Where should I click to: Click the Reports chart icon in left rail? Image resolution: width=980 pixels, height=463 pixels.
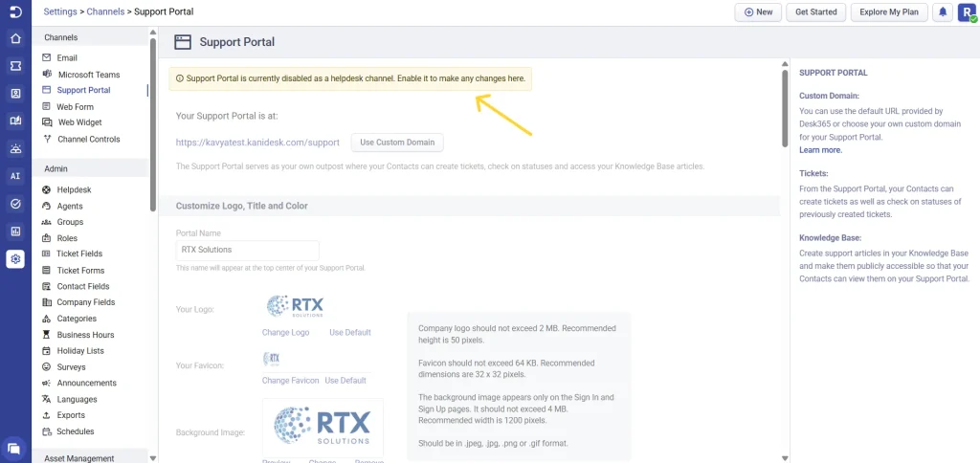tap(15, 231)
